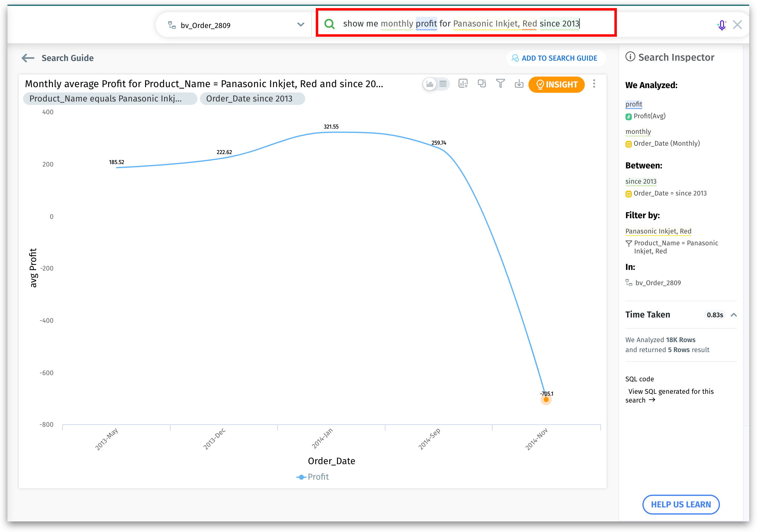Toggle the Profit legend series
This screenshot has width=757, height=532.
(313, 477)
